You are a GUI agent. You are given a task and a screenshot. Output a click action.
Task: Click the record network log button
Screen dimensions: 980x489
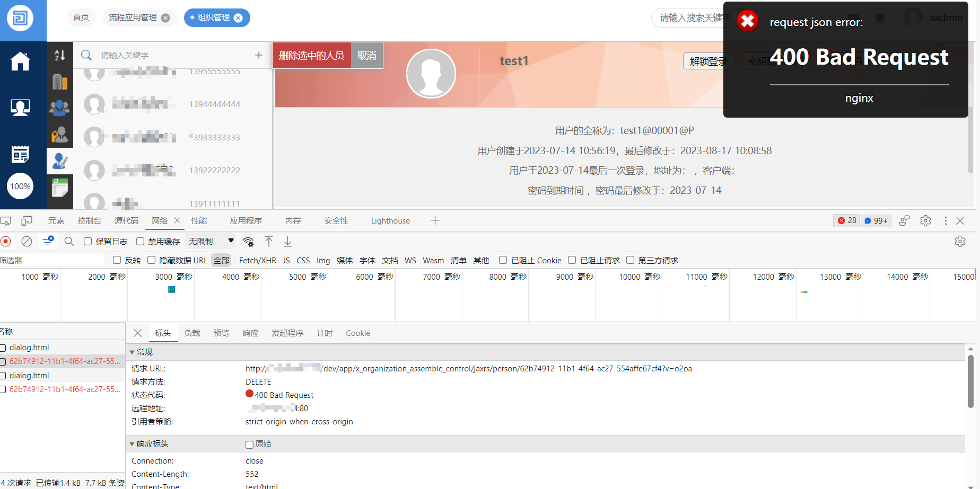pyautogui.click(x=6, y=242)
